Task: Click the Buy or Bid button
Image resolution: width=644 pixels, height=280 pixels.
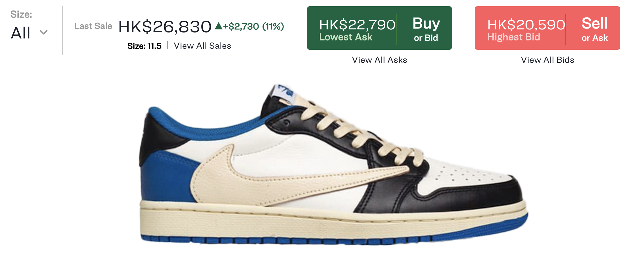Action: [426, 29]
